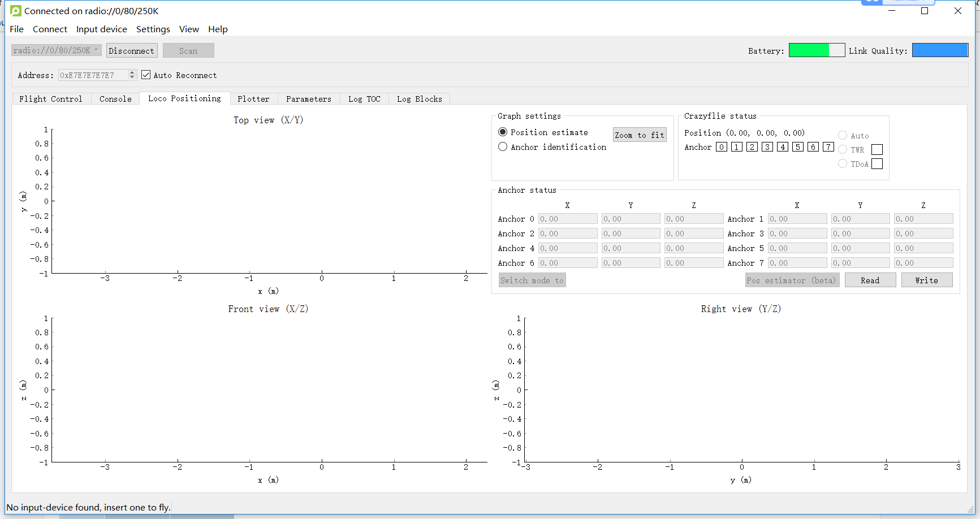Open the Input device menu
This screenshot has height=519, width=980.
point(101,29)
